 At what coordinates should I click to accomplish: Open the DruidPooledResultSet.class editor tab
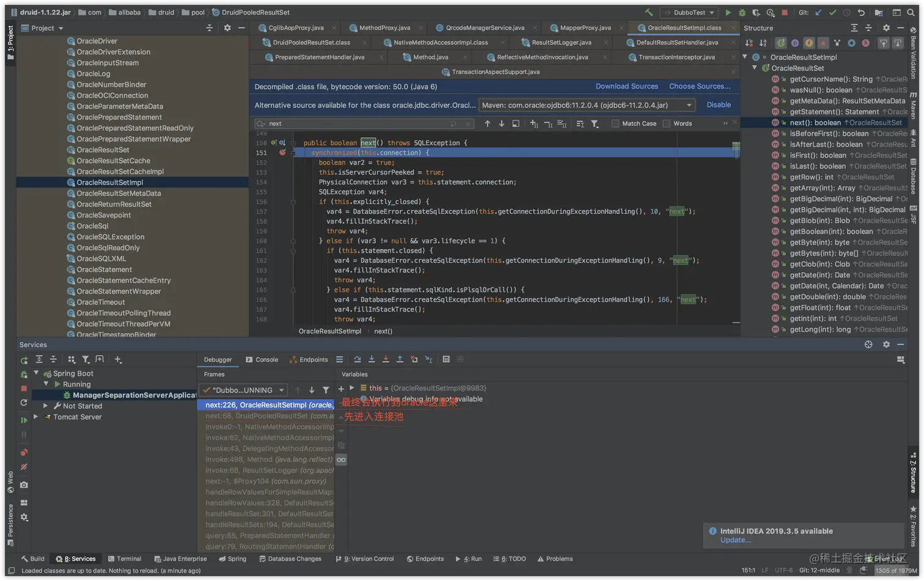tap(310, 43)
